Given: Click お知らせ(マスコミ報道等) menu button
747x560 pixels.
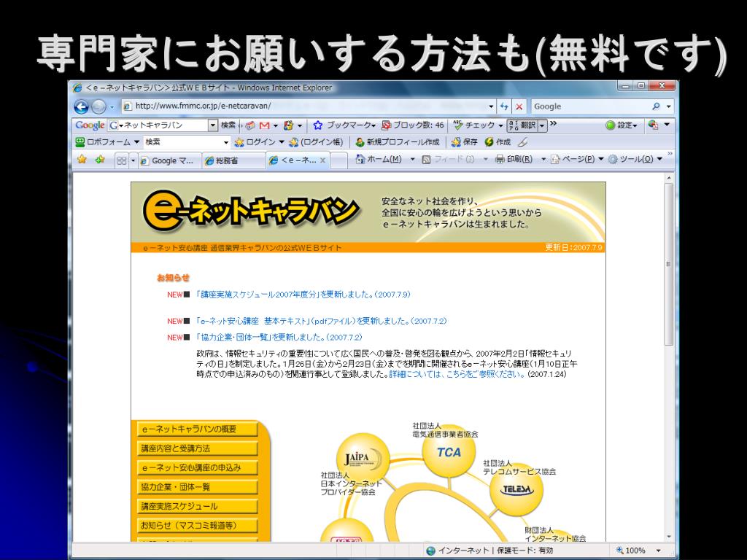Looking at the screenshot, I should click(197, 526).
